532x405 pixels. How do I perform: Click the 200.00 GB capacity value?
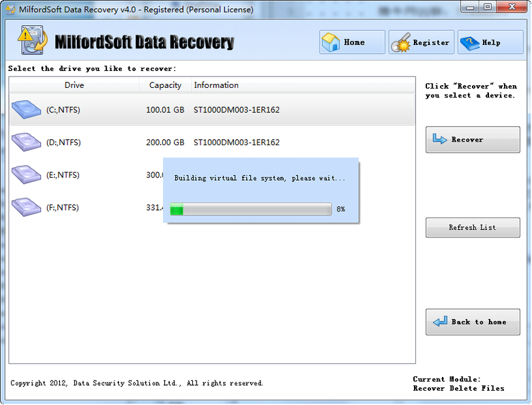coord(165,142)
